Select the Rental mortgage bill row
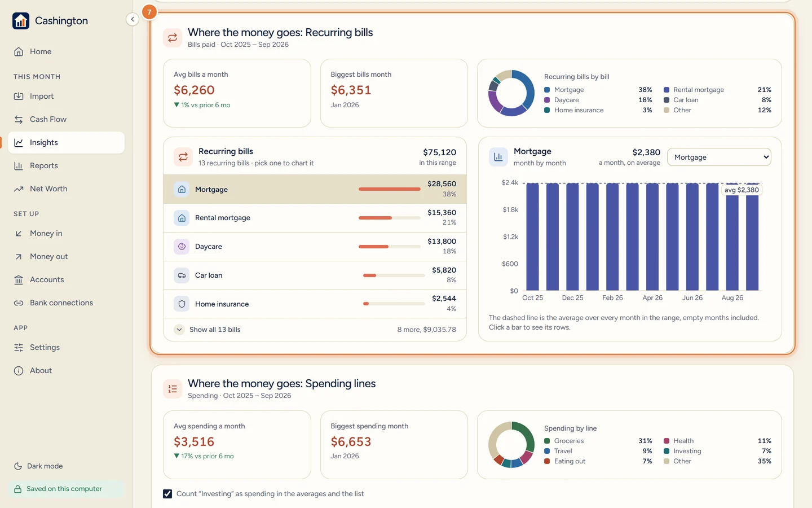Screen dimensions: 812x508 pos(315,218)
